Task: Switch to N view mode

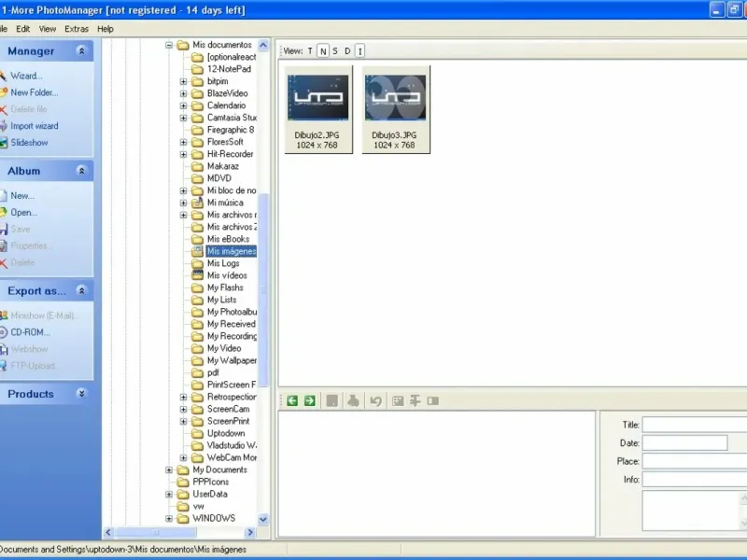Action: [x=323, y=51]
